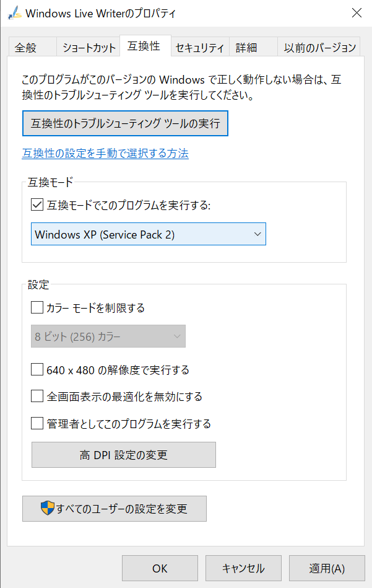Screen dimensions: 372x588
Task: Select Windows XP (Service Pack 2) combo box
Action: coord(149,234)
